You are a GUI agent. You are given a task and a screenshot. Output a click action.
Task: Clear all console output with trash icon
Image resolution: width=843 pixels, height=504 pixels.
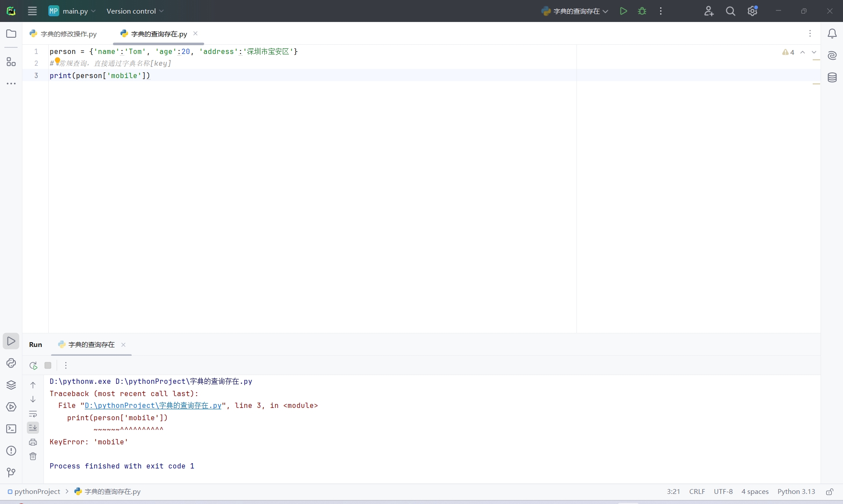pyautogui.click(x=33, y=457)
